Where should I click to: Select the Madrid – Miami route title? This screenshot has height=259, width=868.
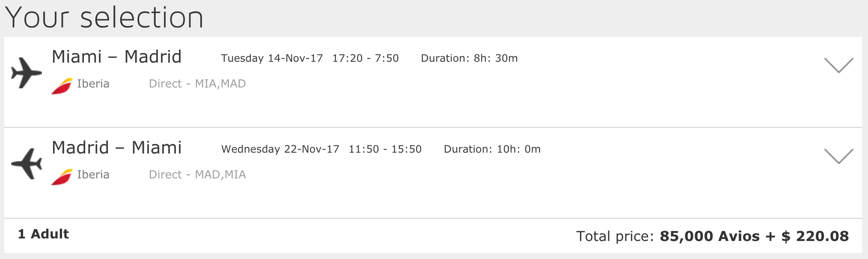point(117,148)
